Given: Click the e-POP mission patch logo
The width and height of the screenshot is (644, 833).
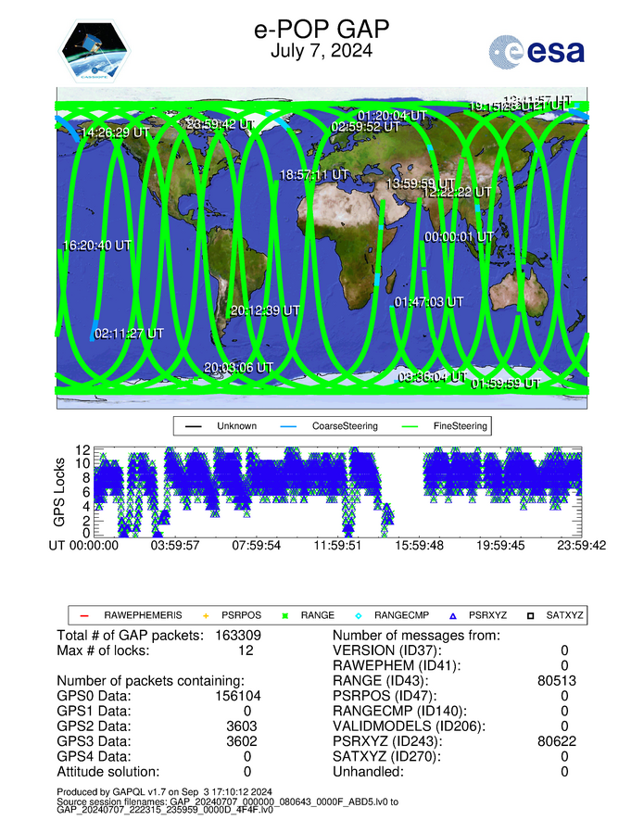Looking at the screenshot, I should tap(95, 53).
